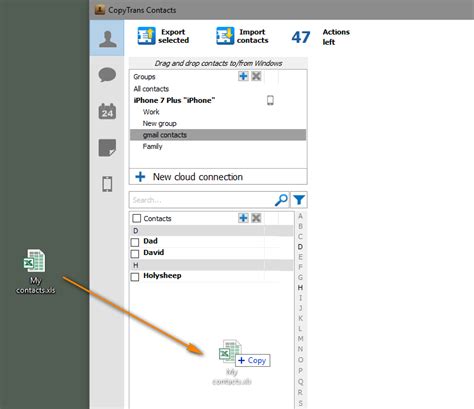Screen dimensions: 474x409
Task: Jump to letter M in index
Action: (x=300, y=339)
